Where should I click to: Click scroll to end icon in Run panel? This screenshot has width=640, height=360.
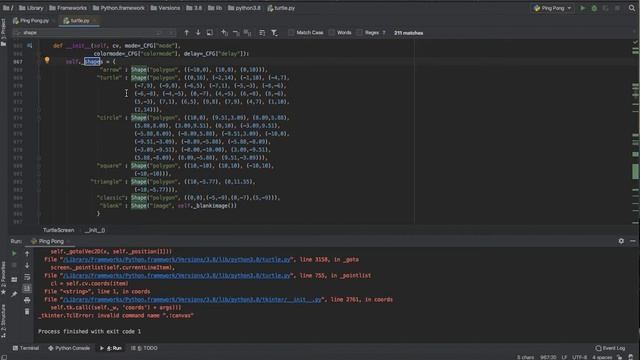(27, 289)
